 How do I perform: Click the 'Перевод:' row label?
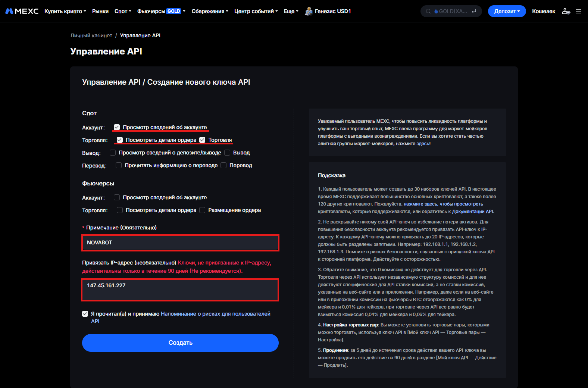point(94,166)
